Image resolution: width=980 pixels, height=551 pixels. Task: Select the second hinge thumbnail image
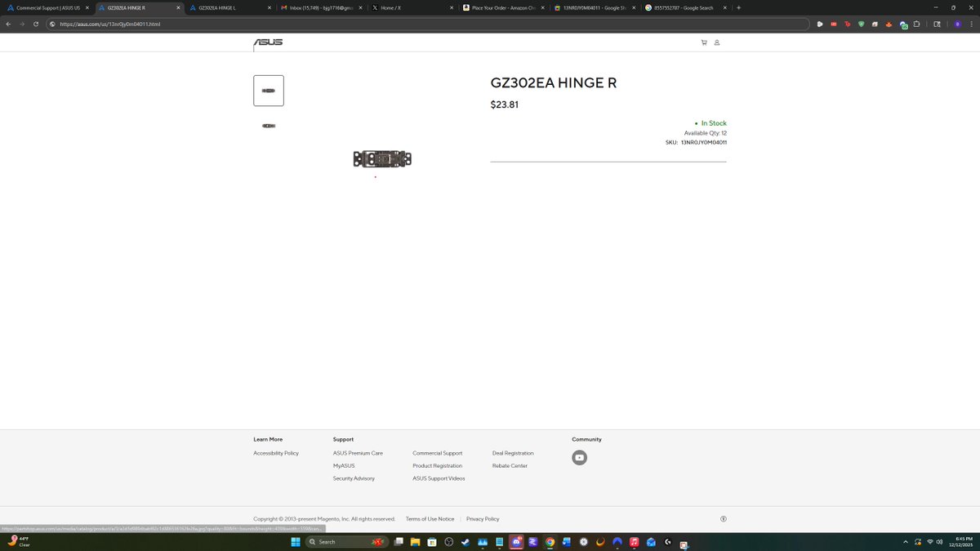269,126
